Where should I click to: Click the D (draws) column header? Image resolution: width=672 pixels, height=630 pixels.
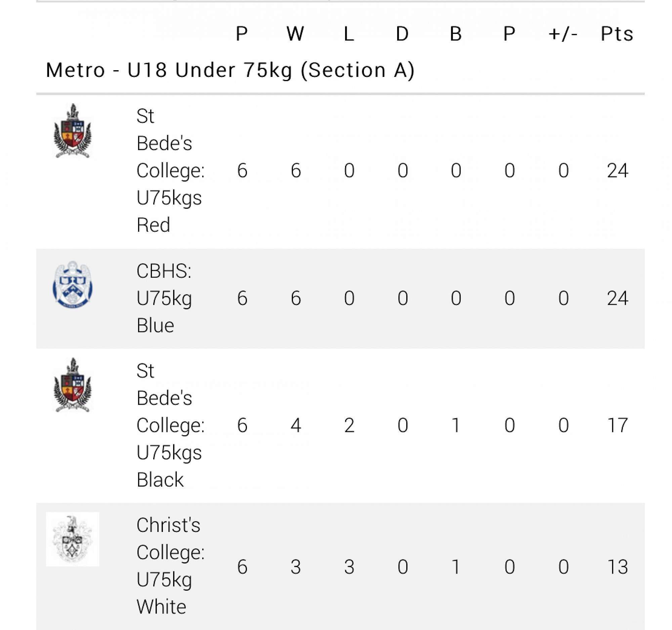[x=402, y=34]
